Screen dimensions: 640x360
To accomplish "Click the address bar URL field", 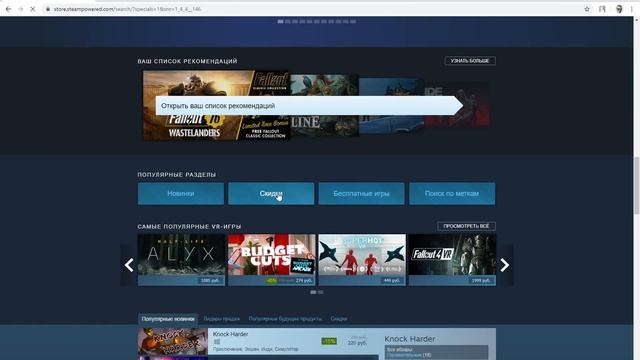I will tap(310, 9).
